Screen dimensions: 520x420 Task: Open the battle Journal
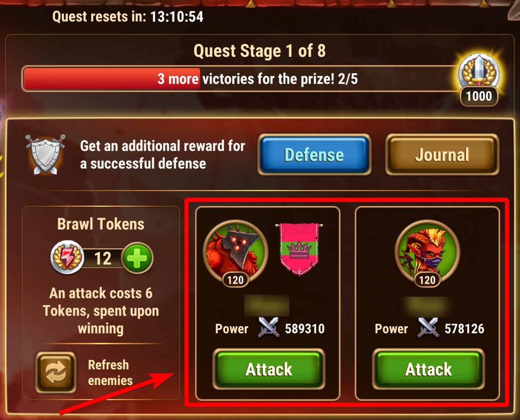[442, 155]
